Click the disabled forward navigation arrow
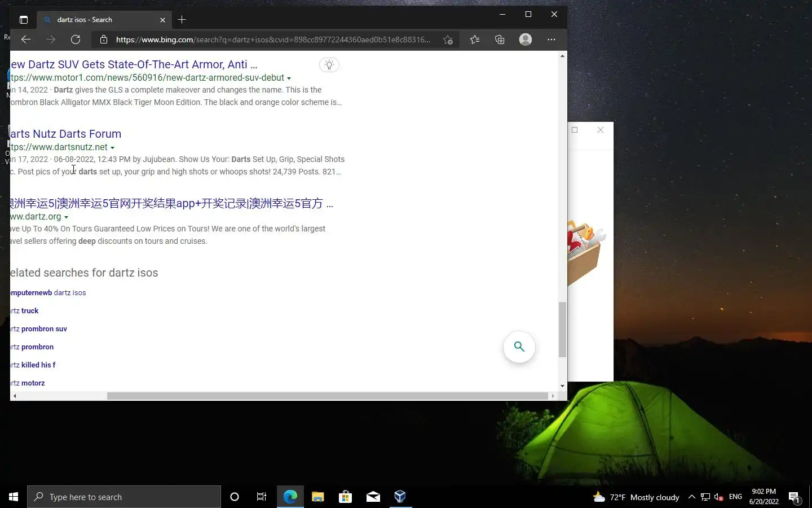The image size is (812, 508). (x=51, y=40)
